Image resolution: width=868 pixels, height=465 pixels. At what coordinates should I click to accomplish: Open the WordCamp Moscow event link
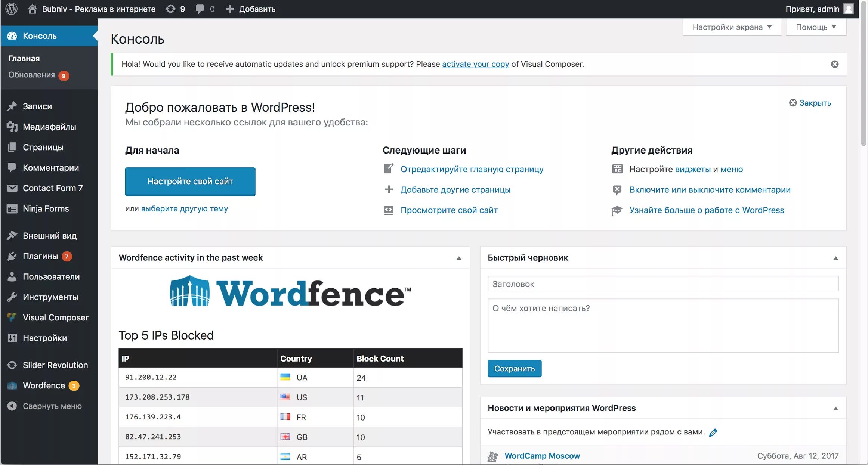click(542, 456)
